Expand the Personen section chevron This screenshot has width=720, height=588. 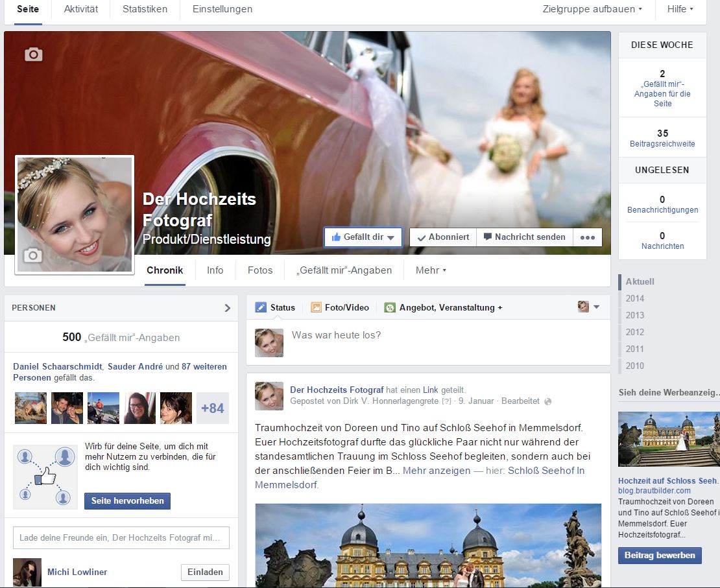(x=227, y=308)
